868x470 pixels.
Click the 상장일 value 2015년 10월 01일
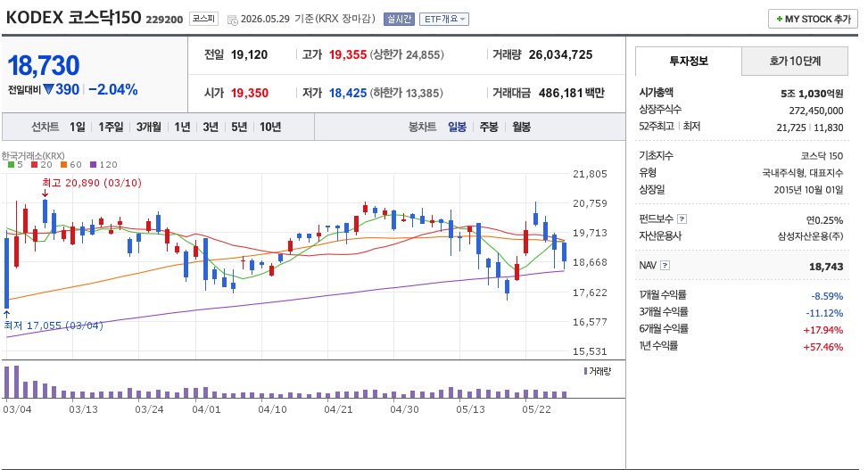[808, 190]
